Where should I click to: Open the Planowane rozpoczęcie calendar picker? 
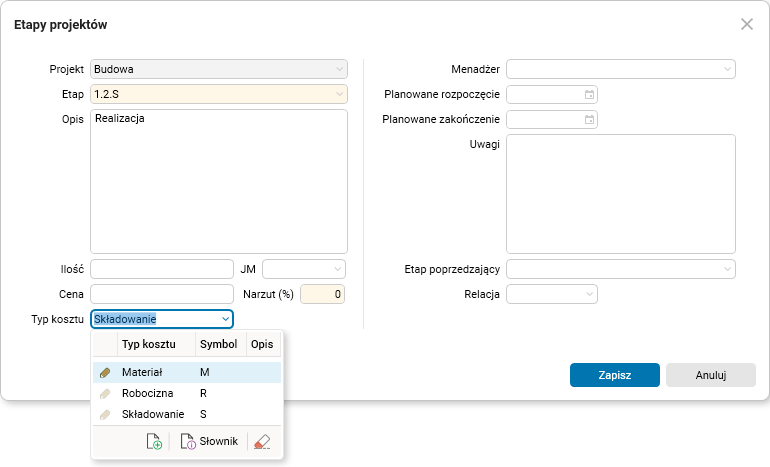(590, 94)
